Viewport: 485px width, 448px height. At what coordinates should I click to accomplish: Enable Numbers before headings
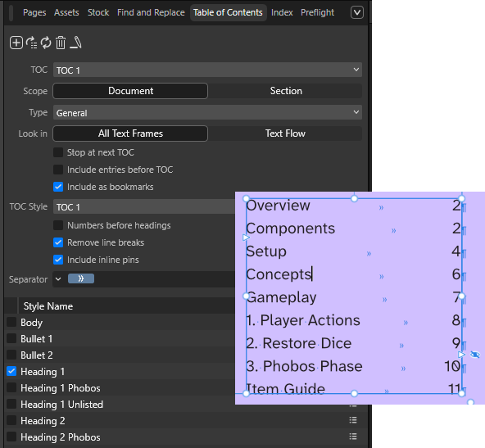[x=58, y=225]
